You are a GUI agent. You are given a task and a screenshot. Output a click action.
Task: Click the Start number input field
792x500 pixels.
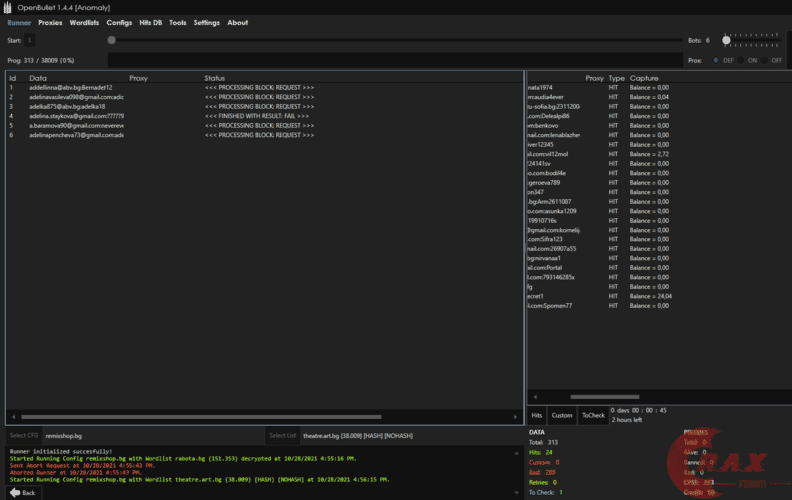point(30,40)
